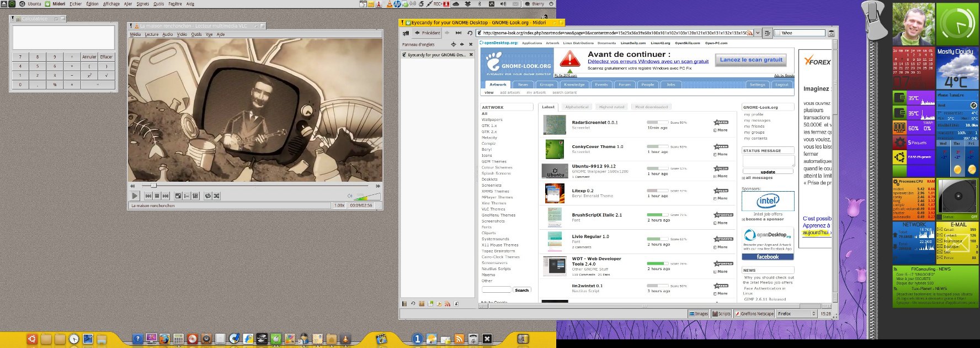Skip to next track in VLC
Image resolution: width=980 pixels, height=348 pixels.
click(x=166, y=196)
